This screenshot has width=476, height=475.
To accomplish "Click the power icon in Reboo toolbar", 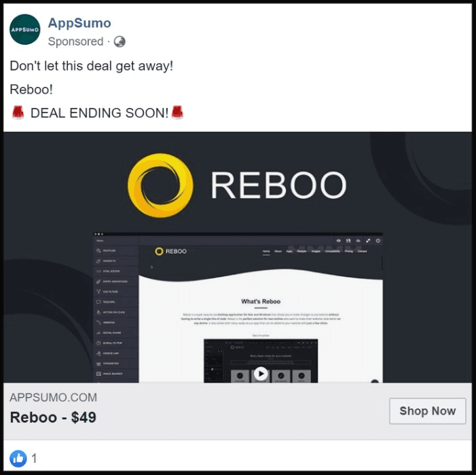I will point(378,240).
